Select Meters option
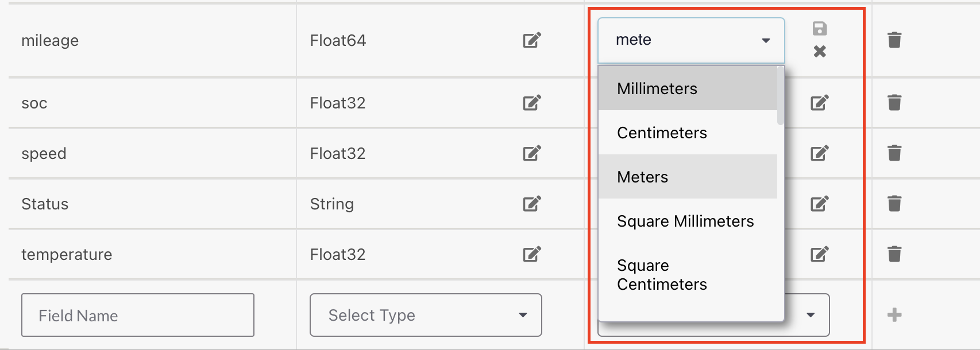 pyautogui.click(x=643, y=177)
